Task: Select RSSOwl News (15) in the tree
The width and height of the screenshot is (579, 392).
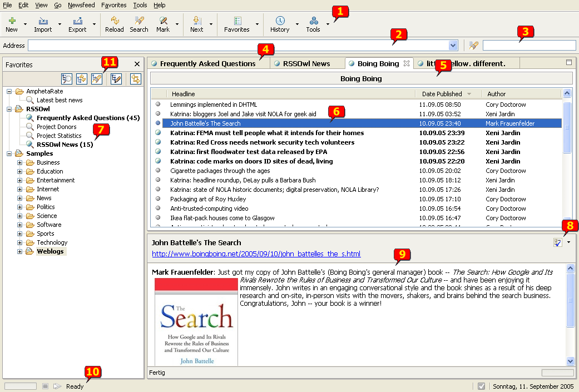Action: coord(65,145)
